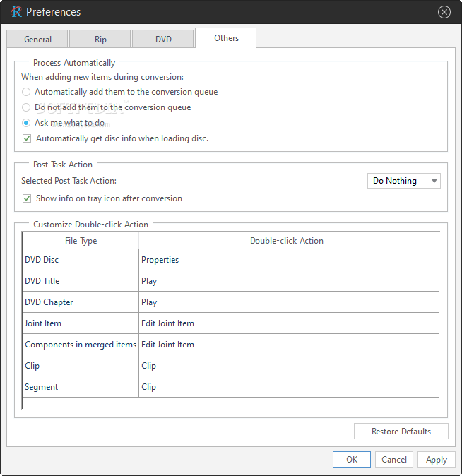The height and width of the screenshot is (476, 462).
Task: Go to the DVD tab
Action: coord(163,39)
